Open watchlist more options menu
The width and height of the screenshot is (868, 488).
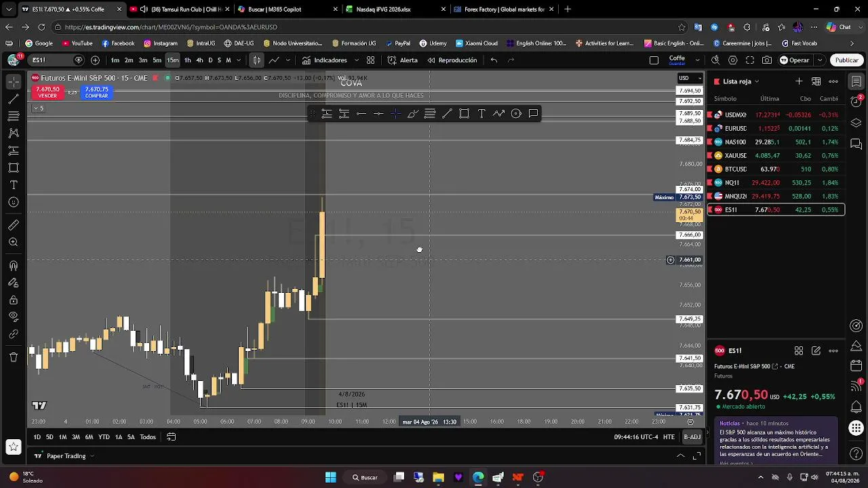pos(833,81)
